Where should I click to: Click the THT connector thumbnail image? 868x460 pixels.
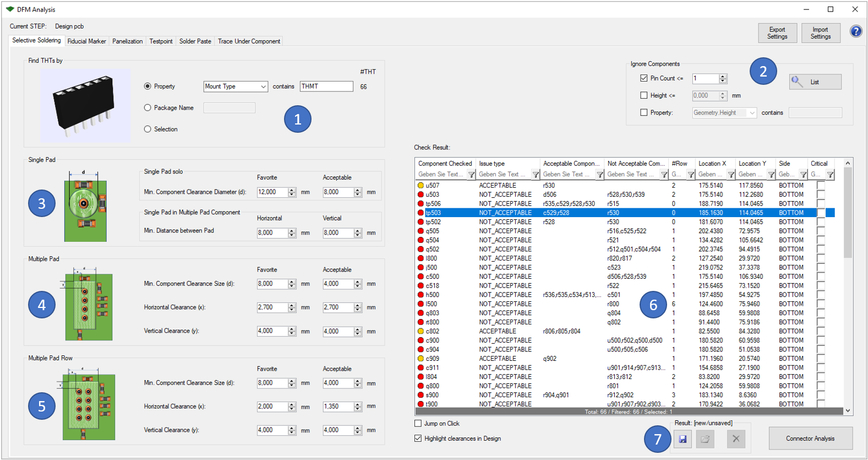(x=85, y=105)
